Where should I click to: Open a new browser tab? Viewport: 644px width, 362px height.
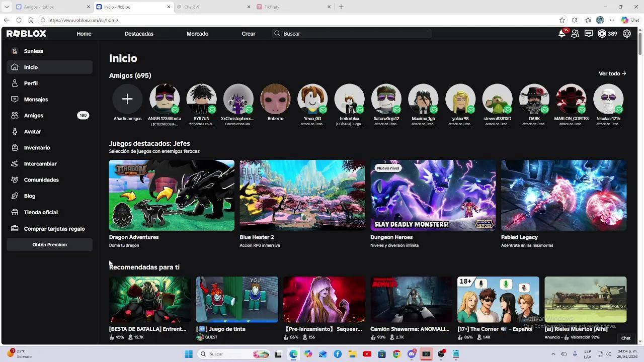(x=341, y=7)
